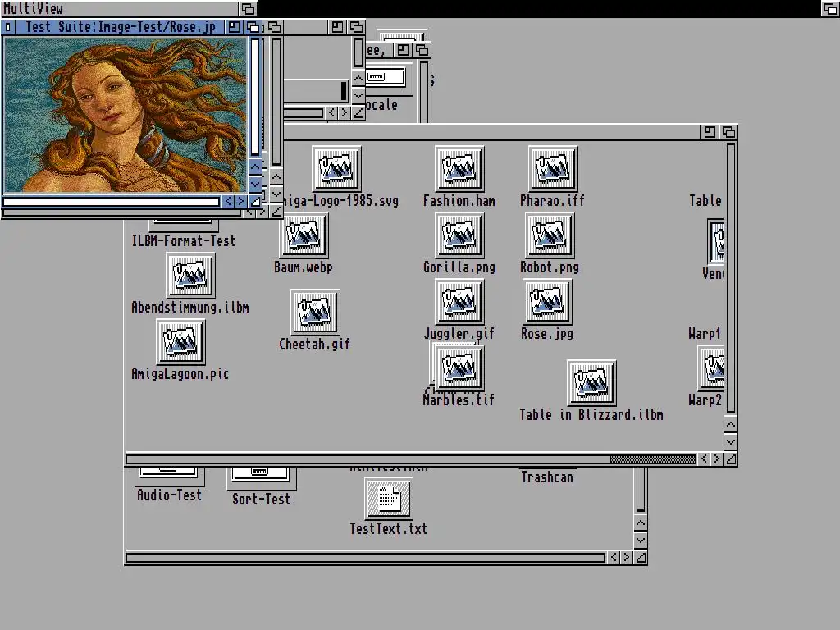Click Test Suite window scroll up arrow
The width and height of the screenshot is (840, 630).
pyautogui.click(x=641, y=523)
